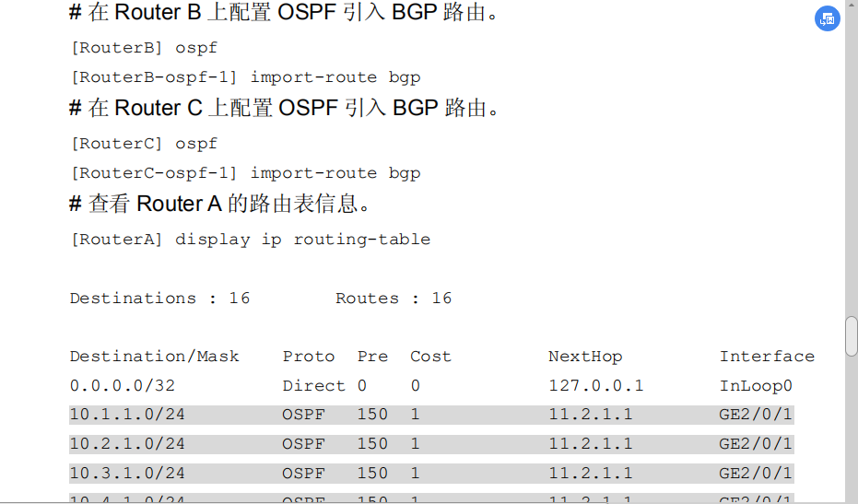Click the "Destination/Mask" column header
The height and width of the screenshot is (504, 858).
(x=154, y=357)
